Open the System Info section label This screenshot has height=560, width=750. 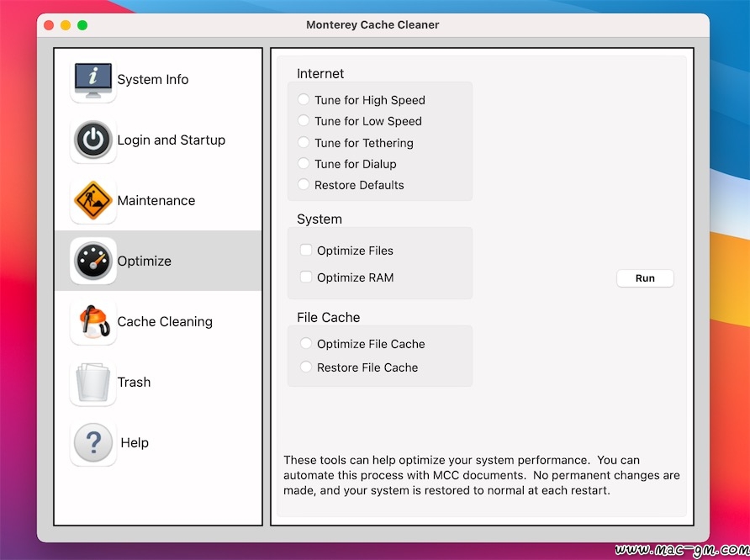pos(152,79)
